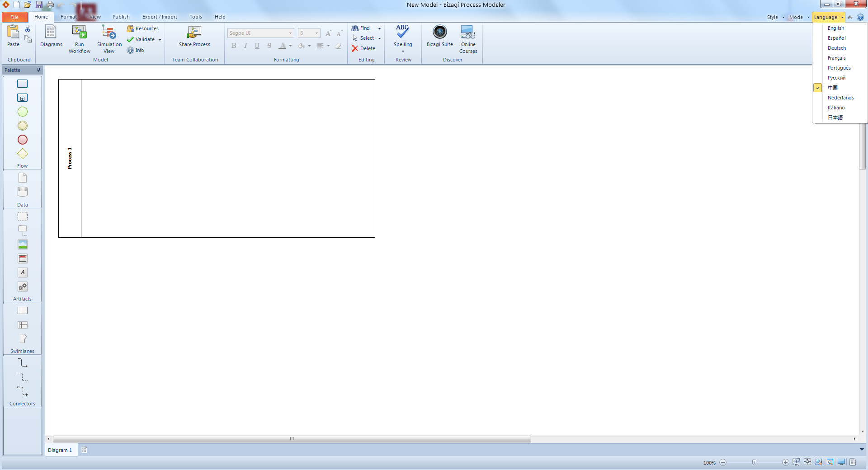This screenshot has height=470, width=868.
Task: Select the yellow Gateway diamond
Action: [x=22, y=154]
